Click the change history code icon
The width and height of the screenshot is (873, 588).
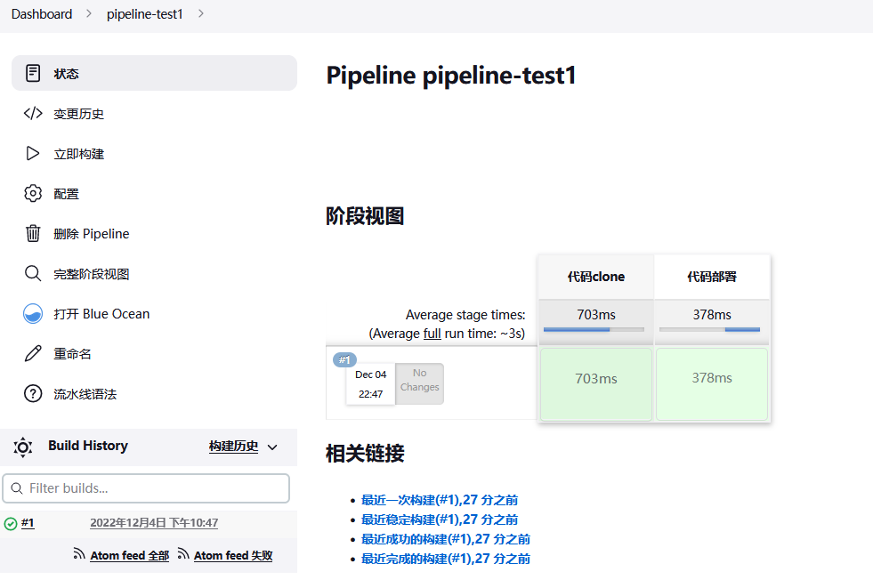click(x=33, y=113)
